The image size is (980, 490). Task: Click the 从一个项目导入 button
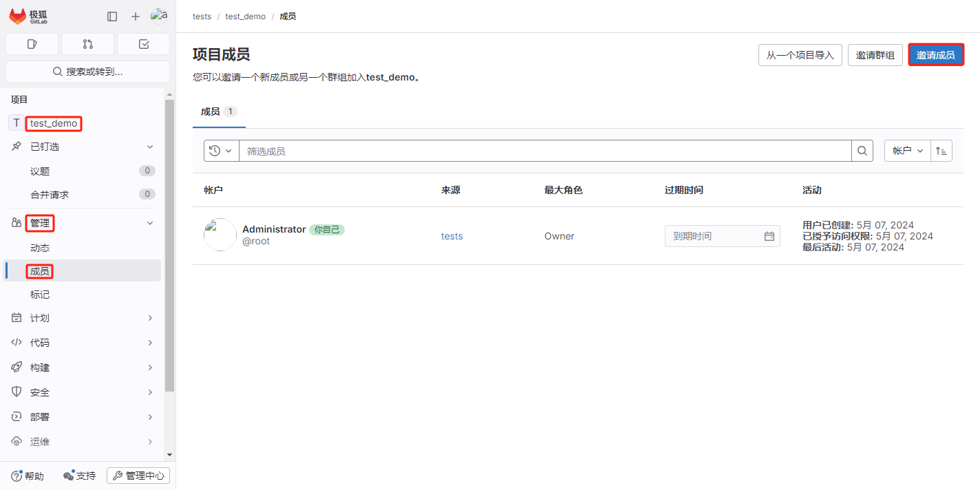point(800,54)
